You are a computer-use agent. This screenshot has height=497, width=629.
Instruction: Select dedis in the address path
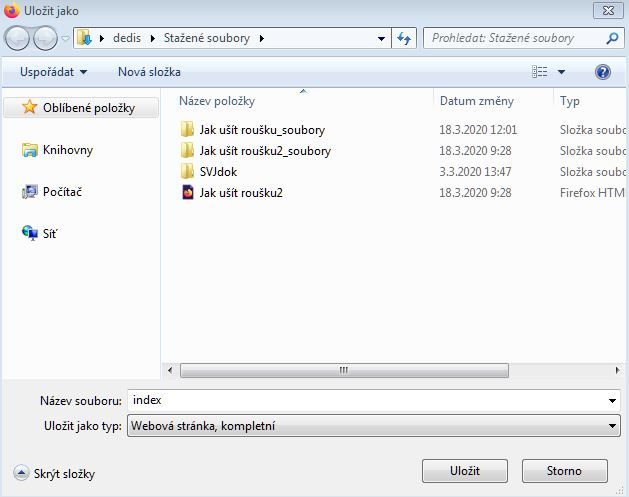coord(127,38)
